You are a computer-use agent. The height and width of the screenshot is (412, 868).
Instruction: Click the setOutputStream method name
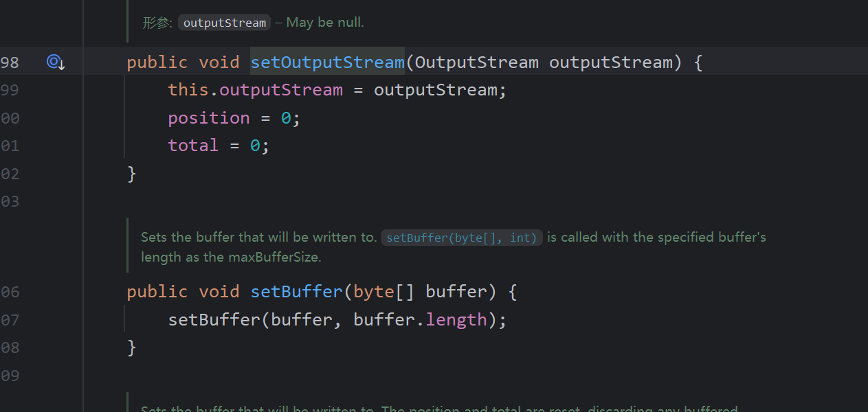coord(327,62)
